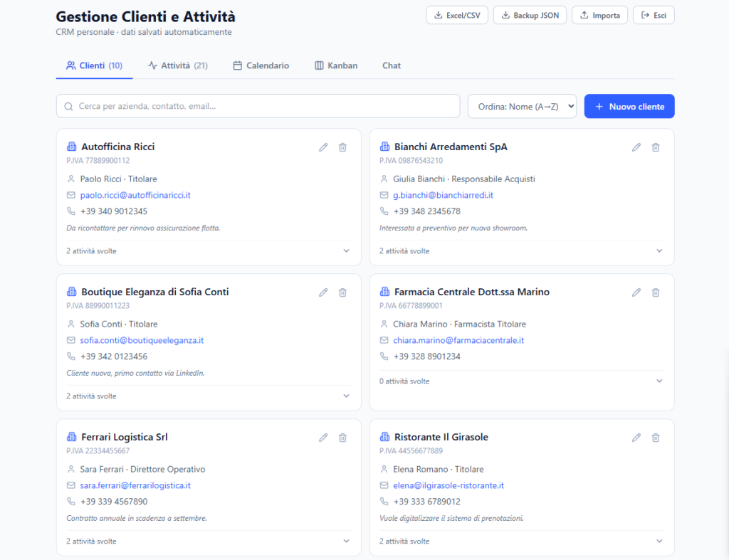Click phone icon next to +39 340 9012345

tap(71, 211)
